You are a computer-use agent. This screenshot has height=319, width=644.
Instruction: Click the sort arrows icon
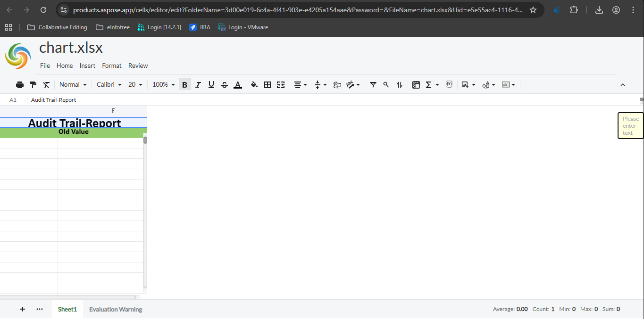[400, 85]
